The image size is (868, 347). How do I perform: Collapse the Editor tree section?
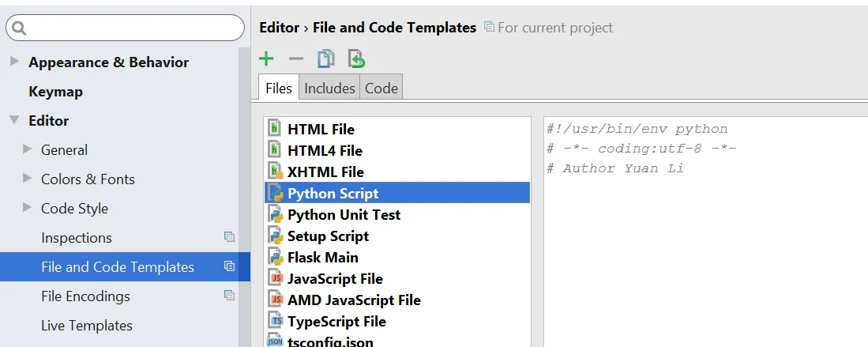[14, 120]
